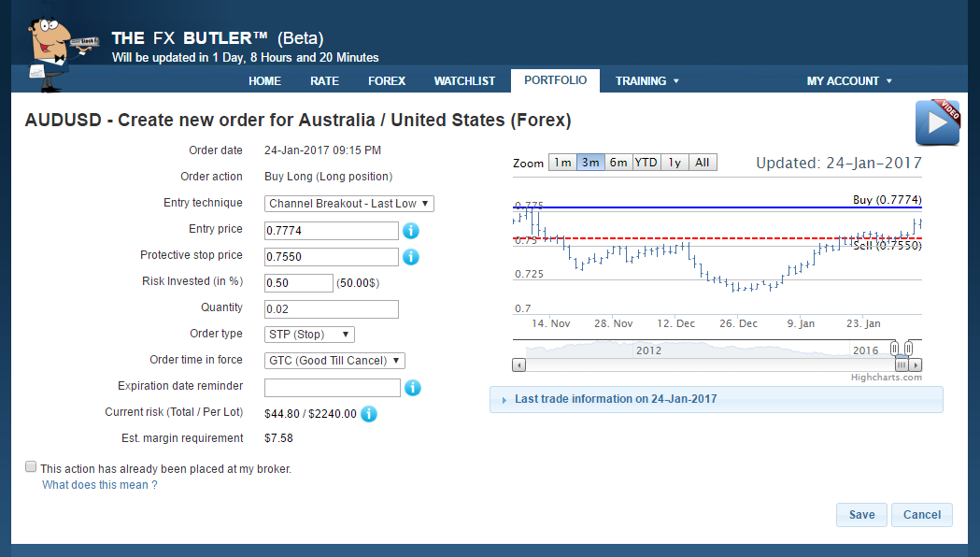The image size is (980, 557).
Task: Click the info icon beside Entry price
Action: tap(411, 231)
